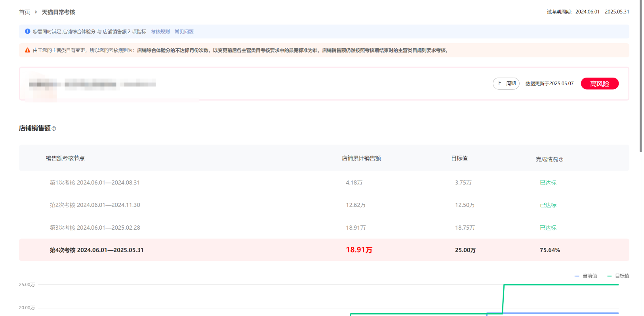644x316 pixels.
Task: Toggle the 当前值 legend series
Action: click(x=586, y=276)
